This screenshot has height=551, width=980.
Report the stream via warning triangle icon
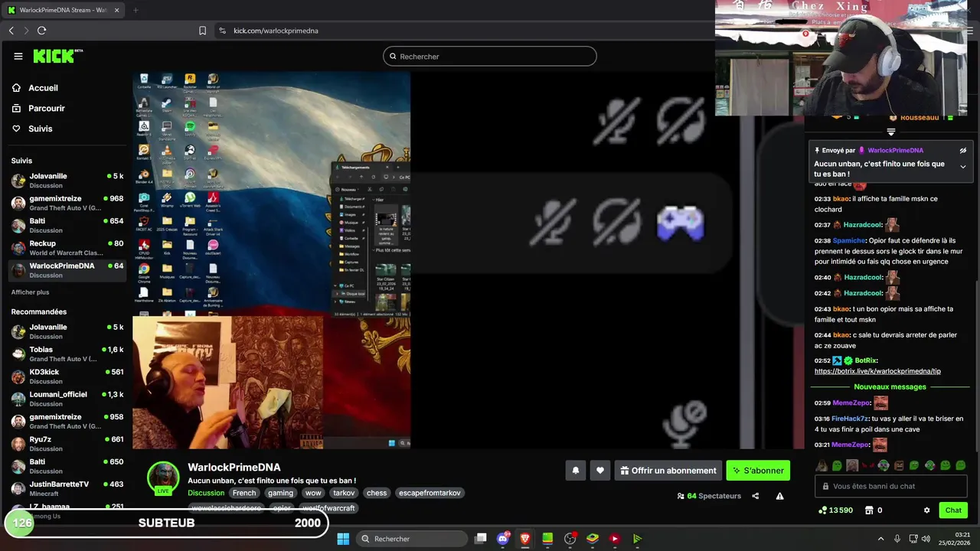coord(779,496)
